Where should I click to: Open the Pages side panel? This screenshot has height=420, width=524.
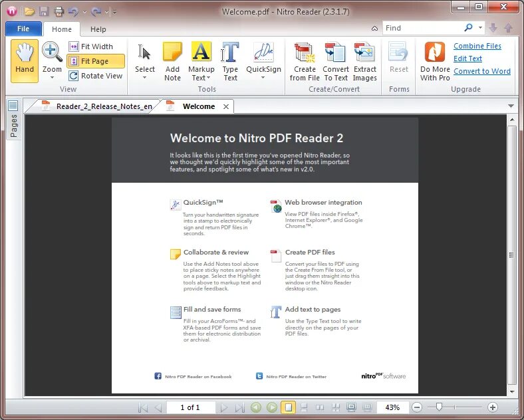point(13,120)
